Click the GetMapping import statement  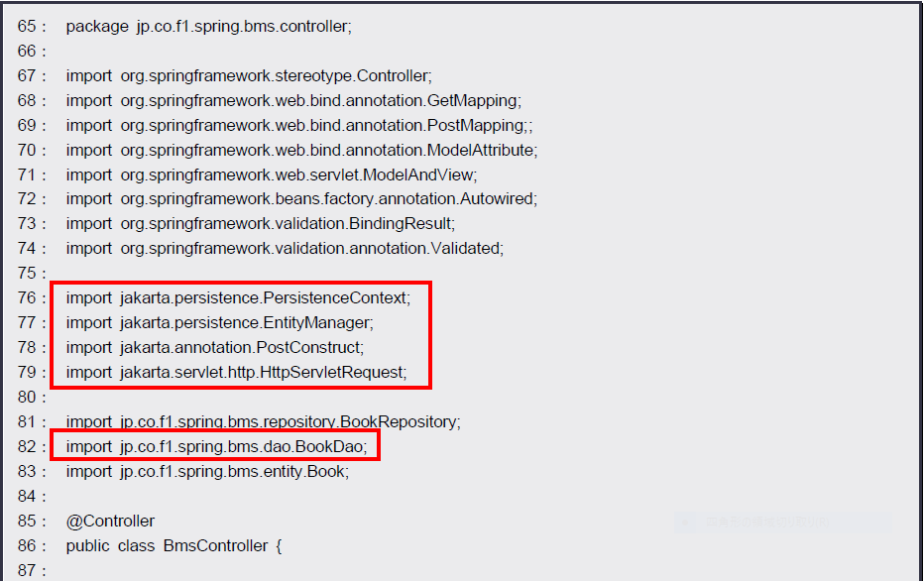click(293, 101)
